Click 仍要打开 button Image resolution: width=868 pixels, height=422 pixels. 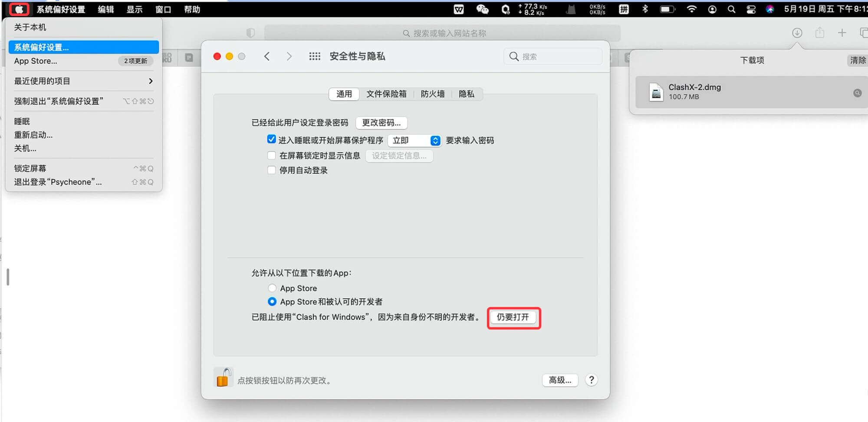(x=513, y=317)
